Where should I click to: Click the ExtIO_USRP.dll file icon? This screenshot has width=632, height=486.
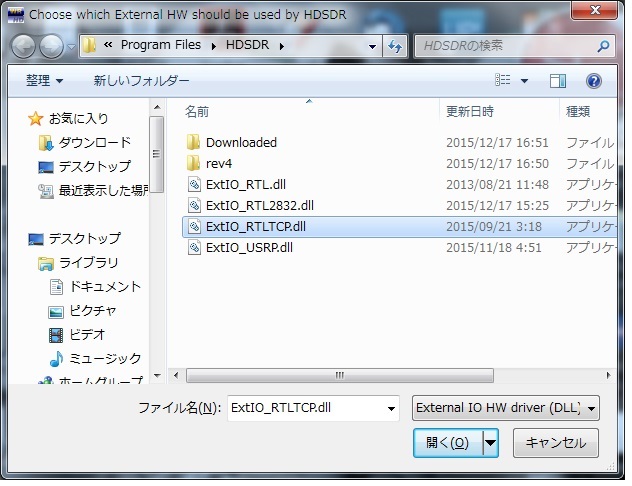(194, 247)
